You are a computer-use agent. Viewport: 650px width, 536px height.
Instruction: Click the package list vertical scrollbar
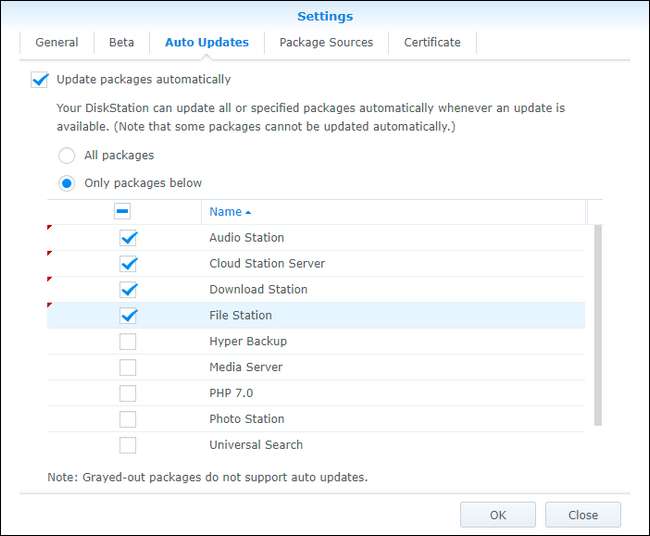598,325
